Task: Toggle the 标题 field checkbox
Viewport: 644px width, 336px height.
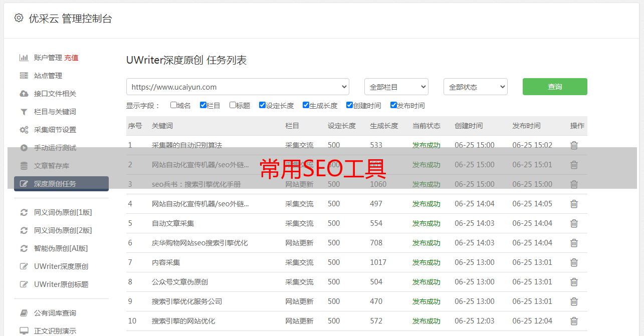Action: coord(233,105)
